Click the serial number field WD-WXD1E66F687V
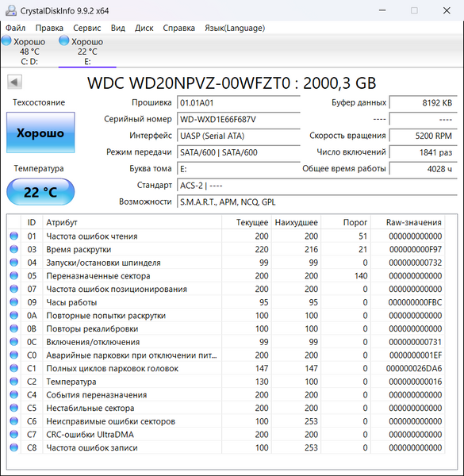Image resolution: width=464 pixels, height=476 pixels. coord(239,119)
